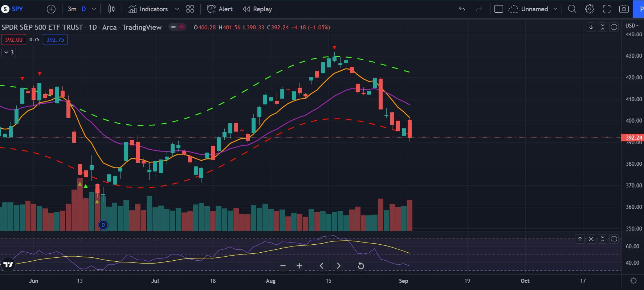Maximize the main chart pane
Viewport: 644px width, 290px height.
614,27
